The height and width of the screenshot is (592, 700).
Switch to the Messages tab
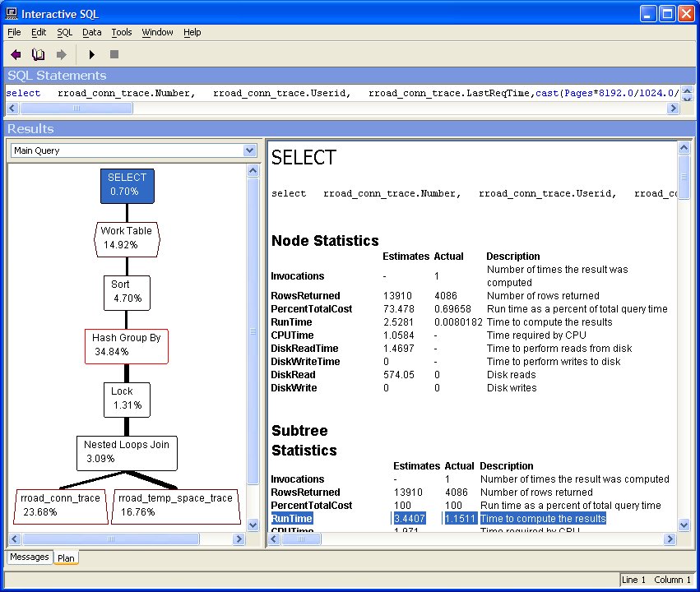(30, 557)
